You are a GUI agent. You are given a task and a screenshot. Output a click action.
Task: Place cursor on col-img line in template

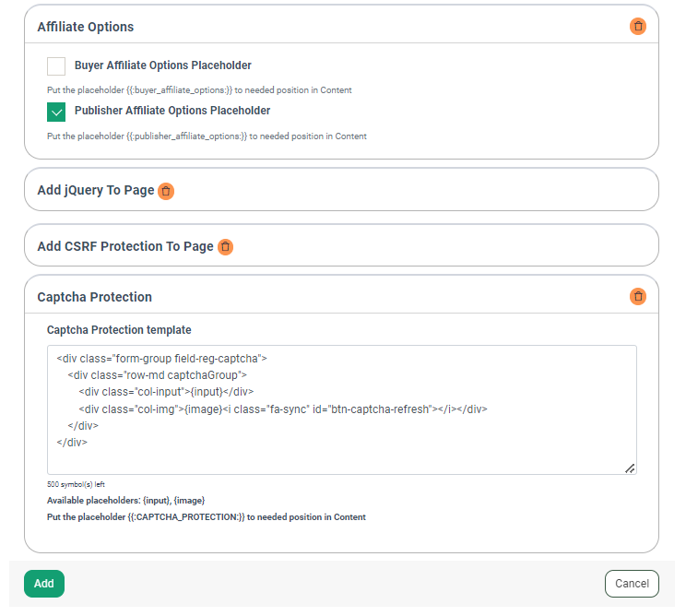click(283, 409)
